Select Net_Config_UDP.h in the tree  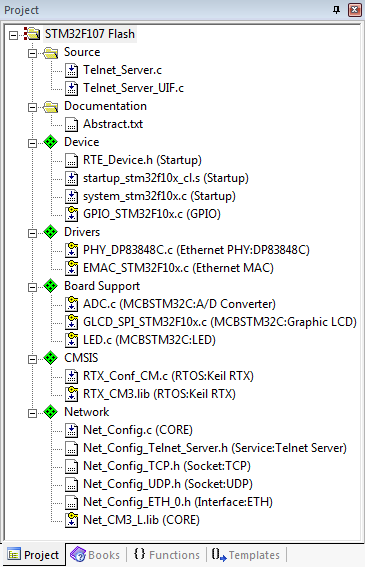[x=168, y=484]
